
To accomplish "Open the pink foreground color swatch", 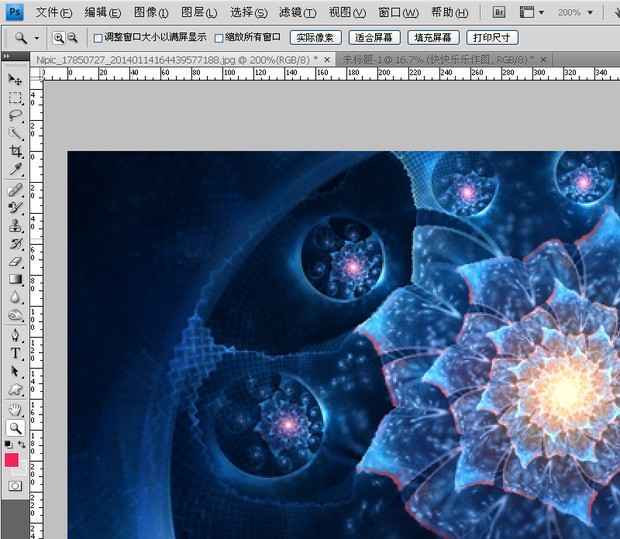I will pyautogui.click(x=12, y=460).
